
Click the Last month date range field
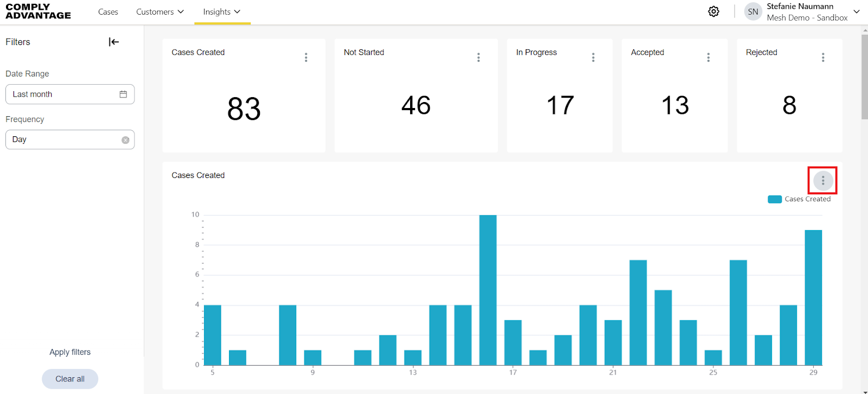pyautogui.click(x=70, y=94)
